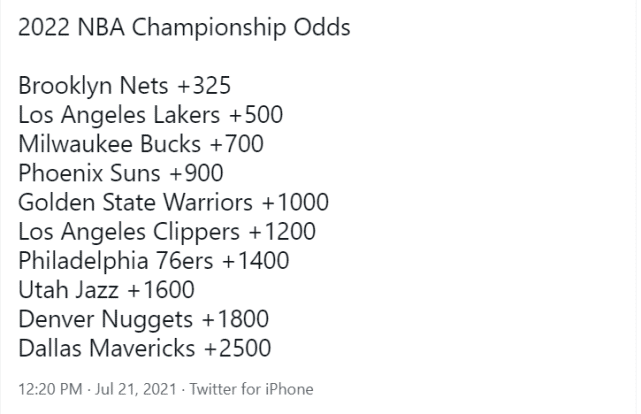641x414 pixels.
Task: Click the Milwaukee Bucks text
Action: click(107, 145)
